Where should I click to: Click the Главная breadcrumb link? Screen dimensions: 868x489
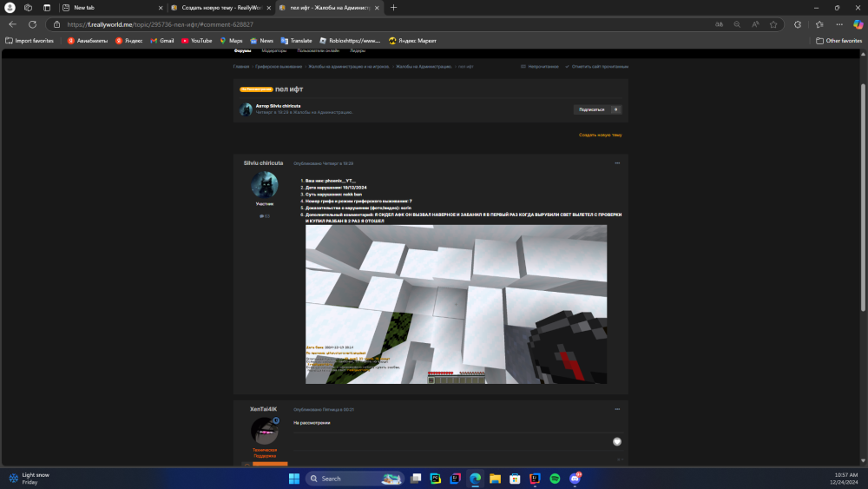click(x=240, y=67)
